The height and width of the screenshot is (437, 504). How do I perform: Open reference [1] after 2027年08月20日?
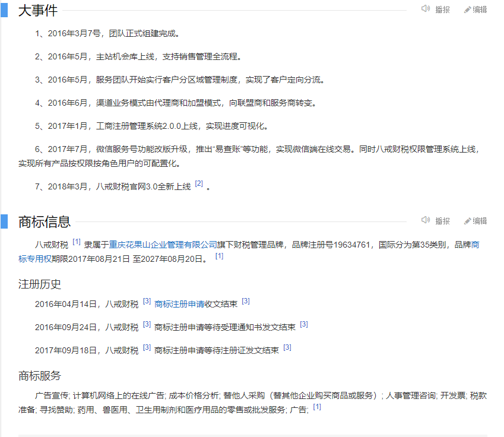(x=219, y=256)
